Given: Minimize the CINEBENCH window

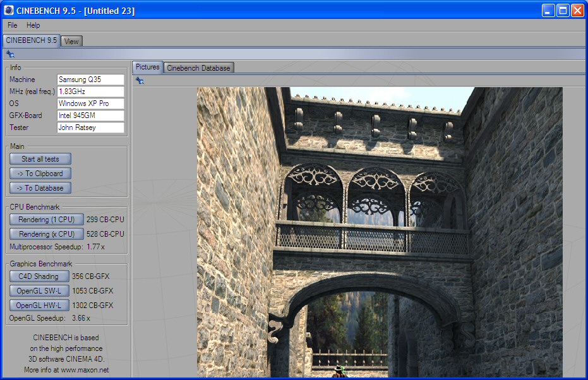Looking at the screenshot, I should pyautogui.click(x=548, y=11).
